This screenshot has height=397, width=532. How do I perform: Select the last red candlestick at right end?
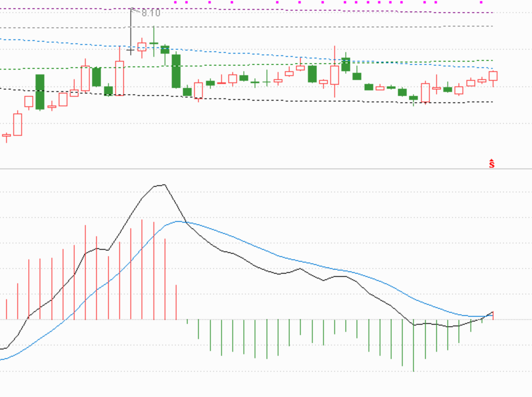point(493,78)
